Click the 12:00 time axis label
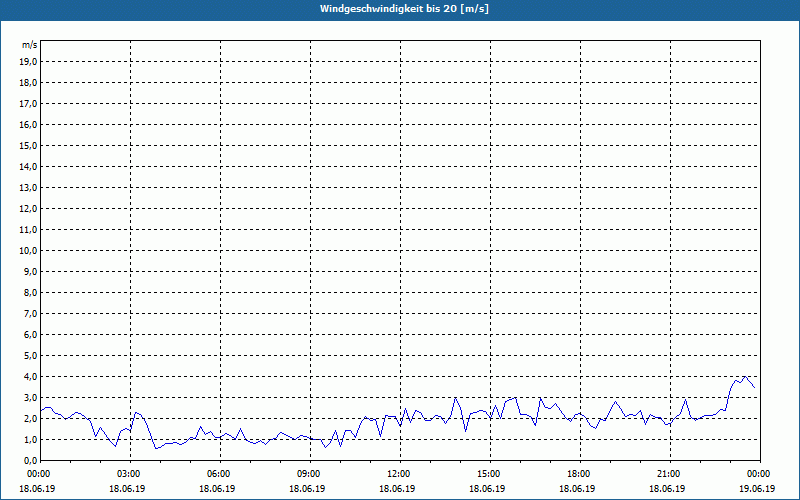The width and height of the screenshot is (800, 500). (x=399, y=474)
